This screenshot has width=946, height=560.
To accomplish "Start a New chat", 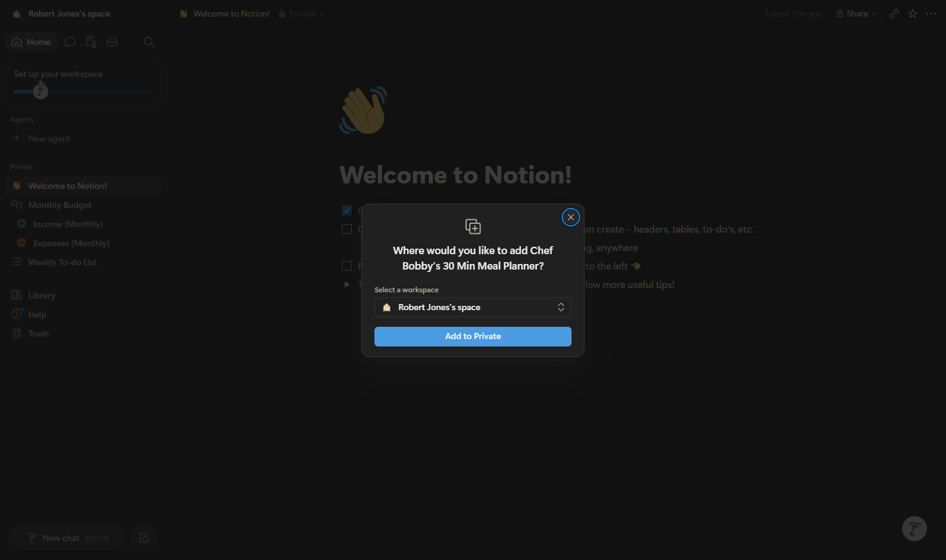I will pyautogui.click(x=68, y=538).
